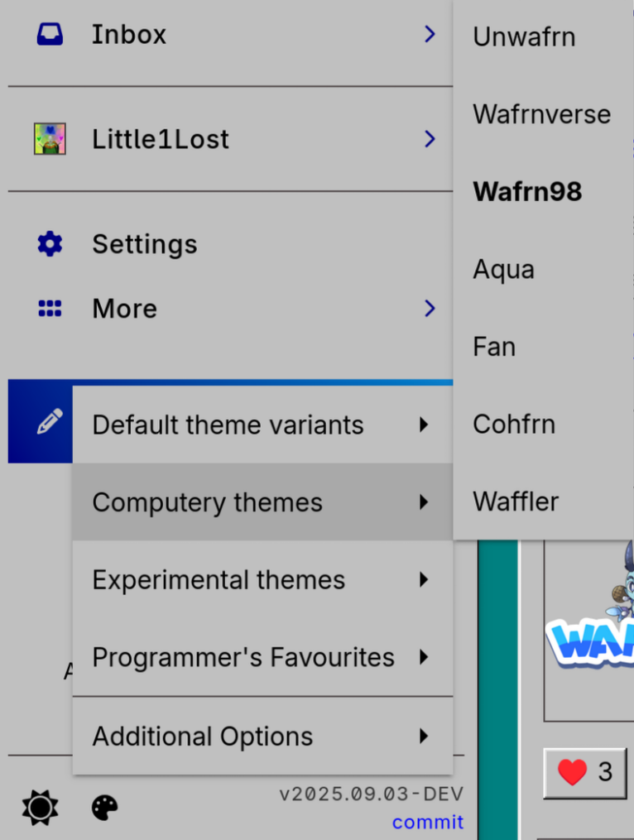This screenshot has height=840, width=634.
Task: Click the pencil compose icon
Action: pos(49,422)
